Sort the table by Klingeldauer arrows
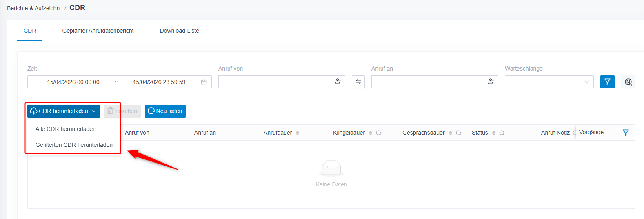 [371, 133]
